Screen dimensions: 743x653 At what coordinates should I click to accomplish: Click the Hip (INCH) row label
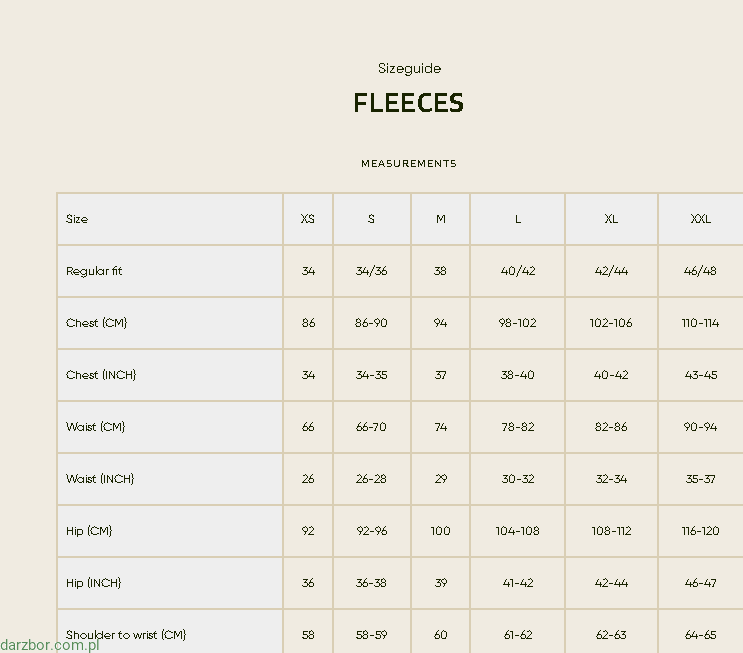pos(93,583)
